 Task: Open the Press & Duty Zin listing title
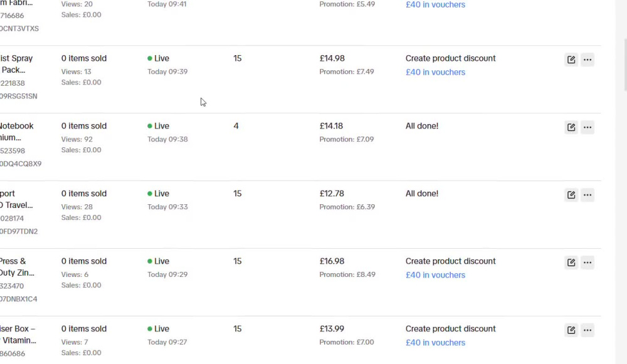pyautogui.click(x=17, y=267)
